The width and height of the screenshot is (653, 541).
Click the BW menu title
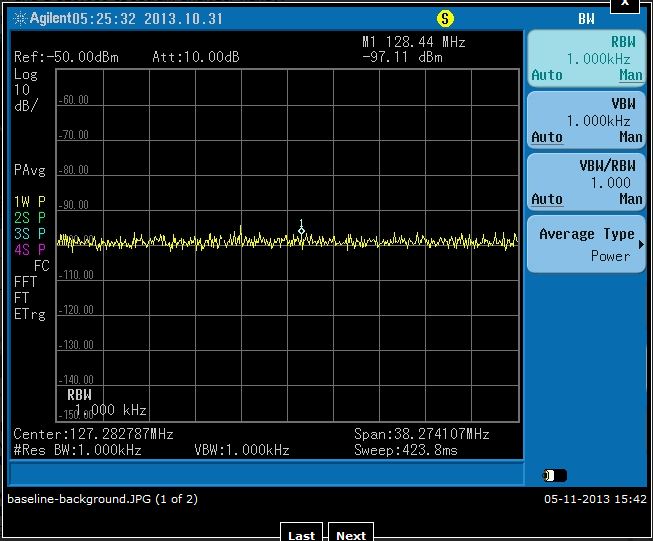tap(586, 19)
